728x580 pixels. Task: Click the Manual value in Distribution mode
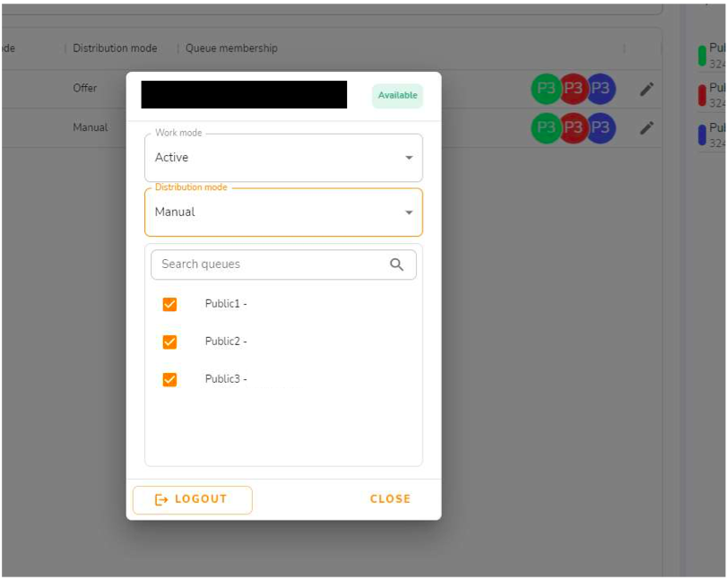(175, 212)
